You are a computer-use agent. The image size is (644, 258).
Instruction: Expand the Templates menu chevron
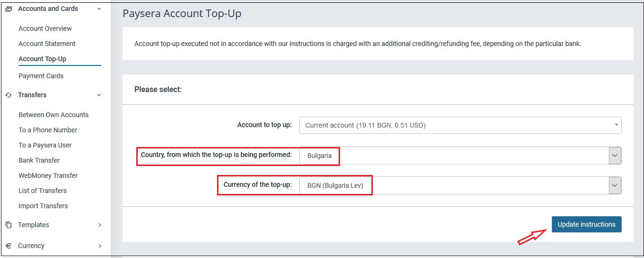pos(100,225)
